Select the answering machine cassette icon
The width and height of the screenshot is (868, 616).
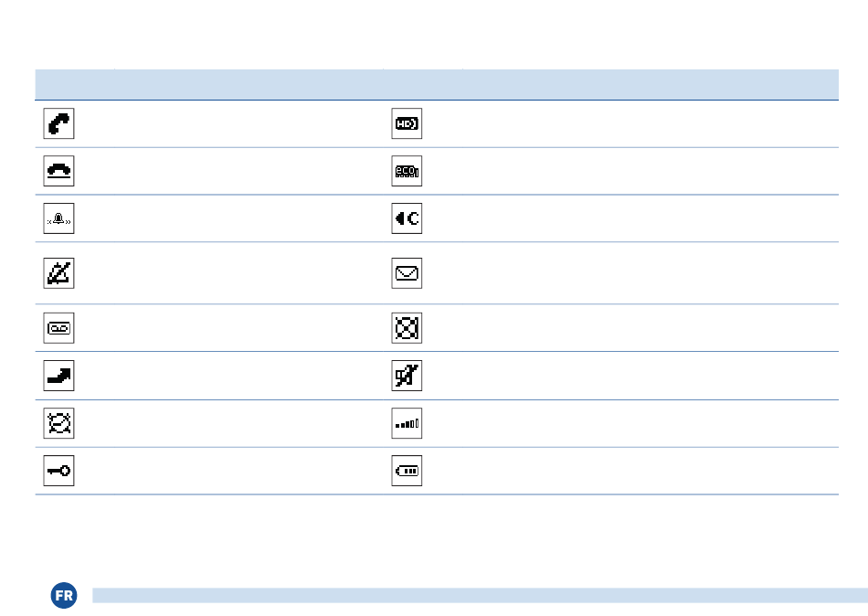tap(58, 328)
